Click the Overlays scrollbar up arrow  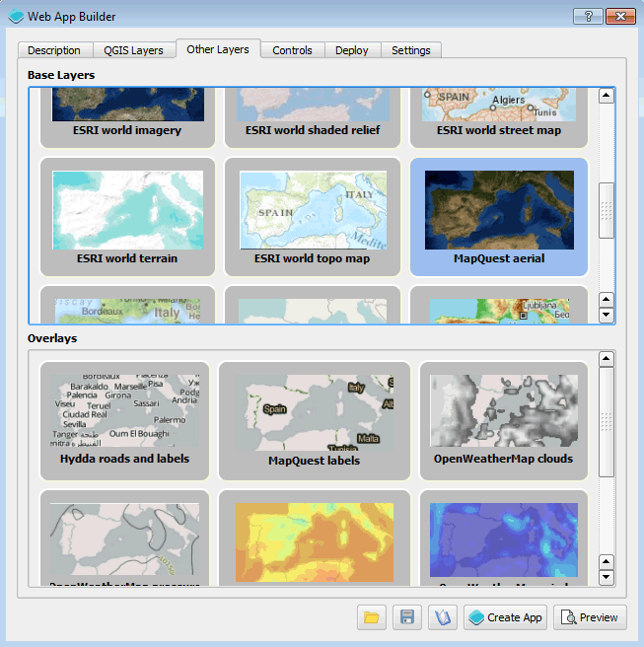607,360
